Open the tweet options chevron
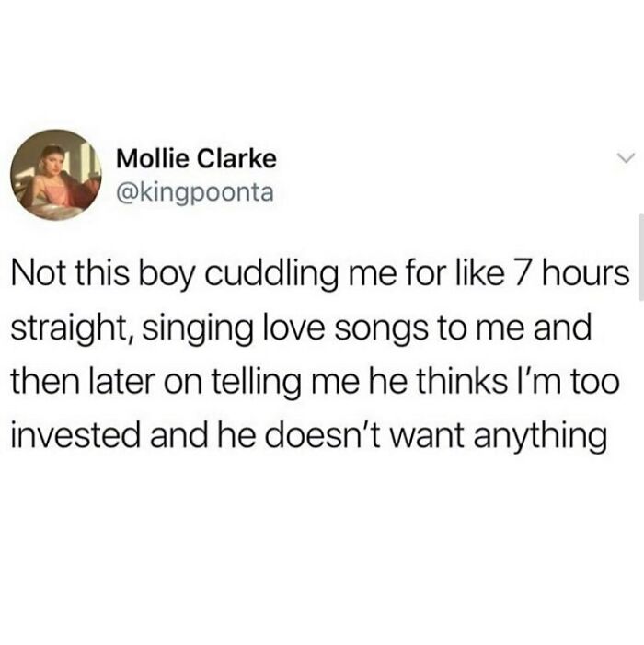Image resolution: width=644 pixels, height=645 pixels. coord(626,157)
